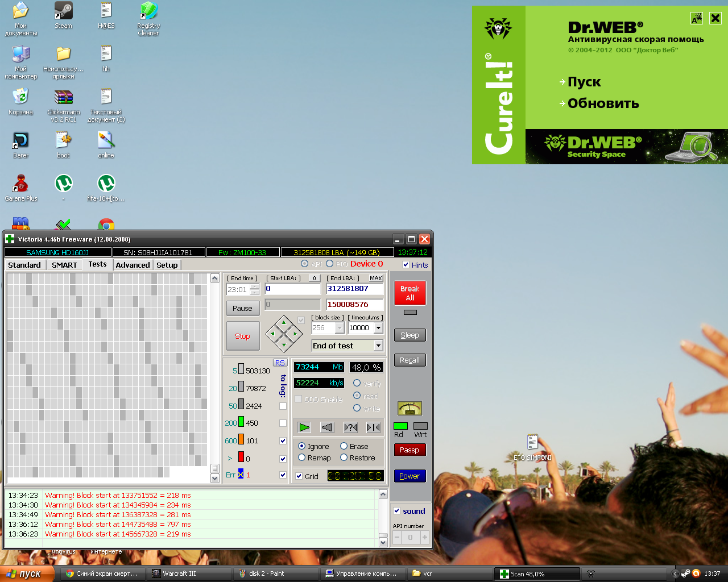Click the Start LBA input field

292,289
